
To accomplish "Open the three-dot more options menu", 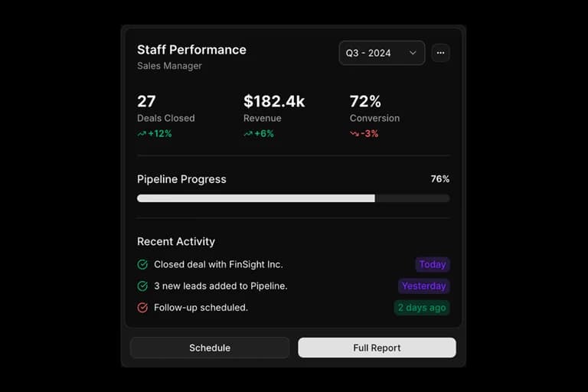I will pos(441,53).
